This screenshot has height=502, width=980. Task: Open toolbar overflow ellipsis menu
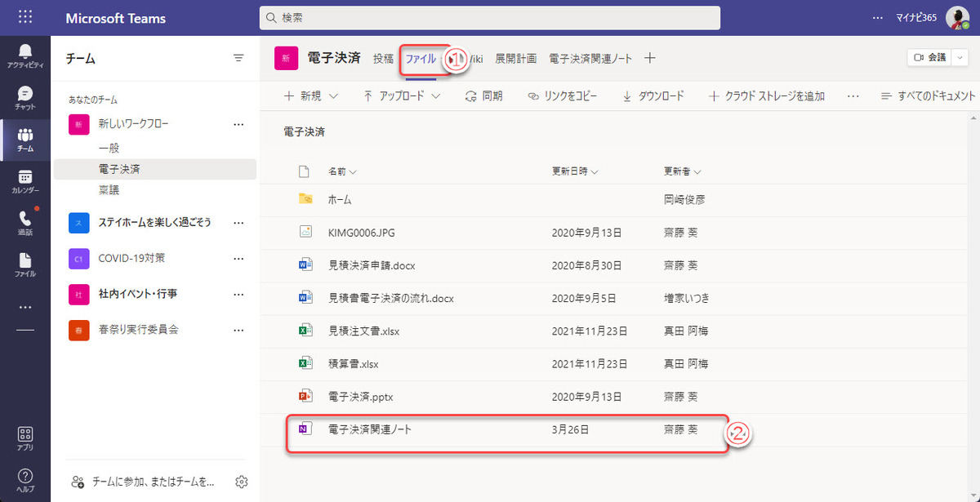[853, 96]
